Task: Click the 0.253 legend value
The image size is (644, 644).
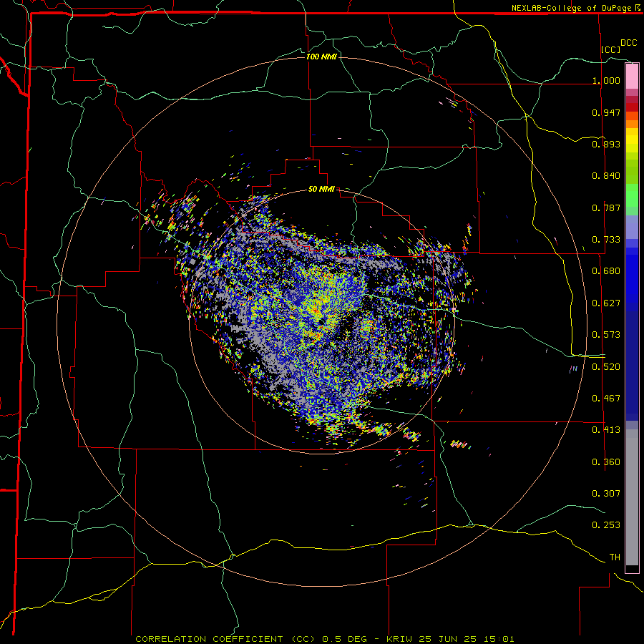Action: (606, 525)
